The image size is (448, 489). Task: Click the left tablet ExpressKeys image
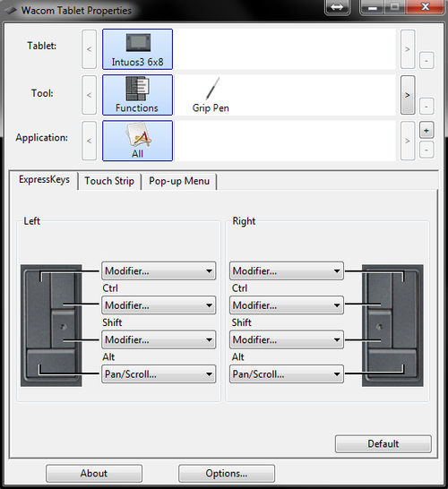click(x=51, y=326)
